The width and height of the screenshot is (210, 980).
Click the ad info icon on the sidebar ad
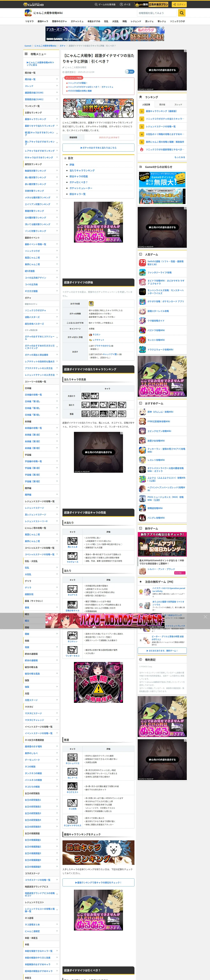click(x=185, y=51)
